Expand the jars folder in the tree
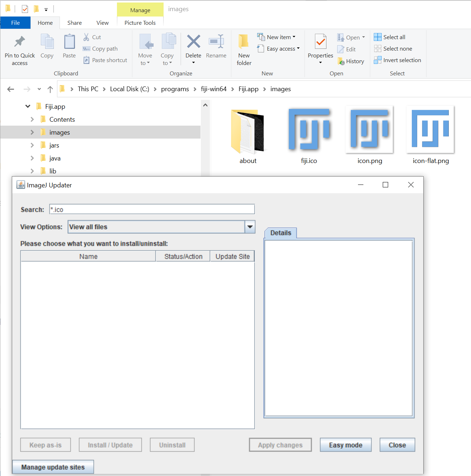The image size is (471, 476). pyautogui.click(x=32, y=145)
